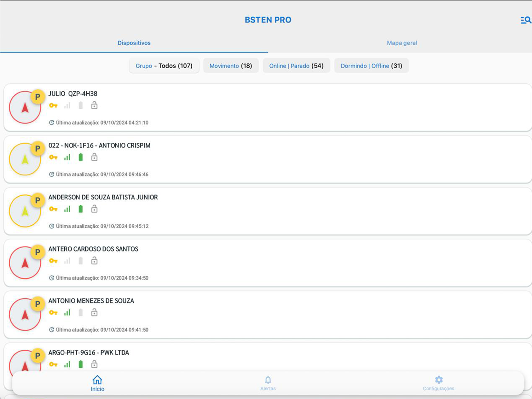Click the battery icon for JULIO QZP-4H38

coord(81,105)
